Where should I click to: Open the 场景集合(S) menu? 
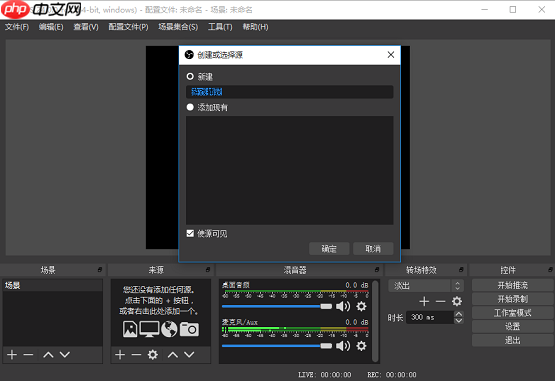(x=178, y=27)
